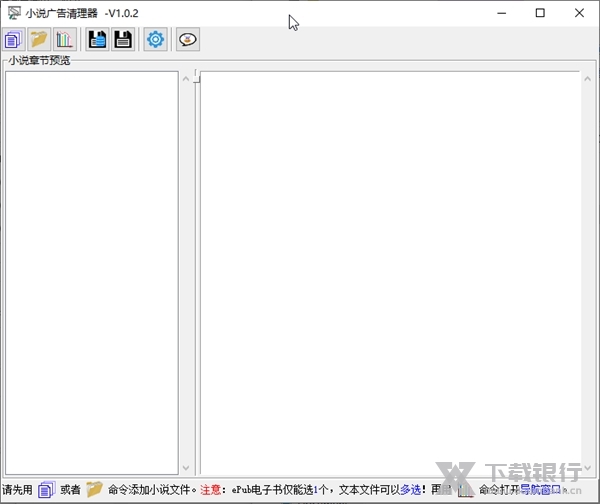Click the content area scroll-down arrow
600x504 pixels.
589,467
